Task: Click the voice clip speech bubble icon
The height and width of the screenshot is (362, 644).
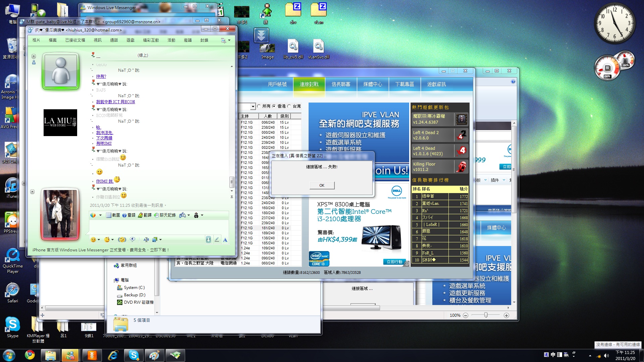Action: click(133, 239)
